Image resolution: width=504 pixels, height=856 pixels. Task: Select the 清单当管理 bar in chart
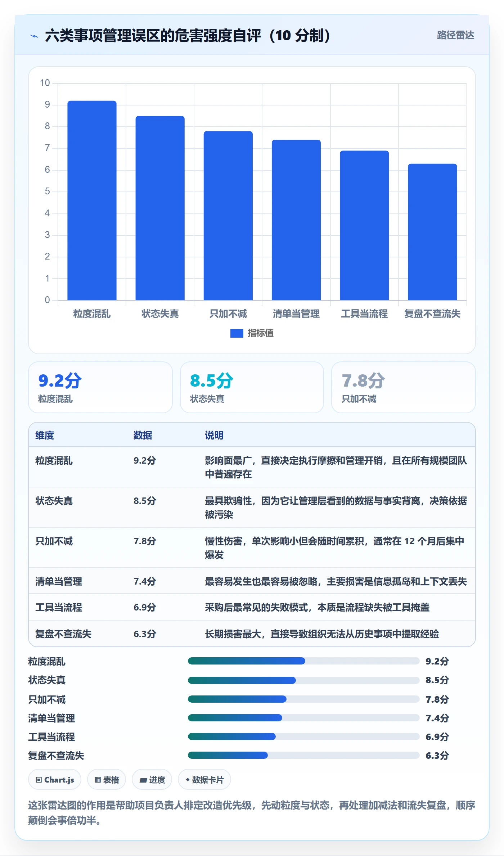296,220
